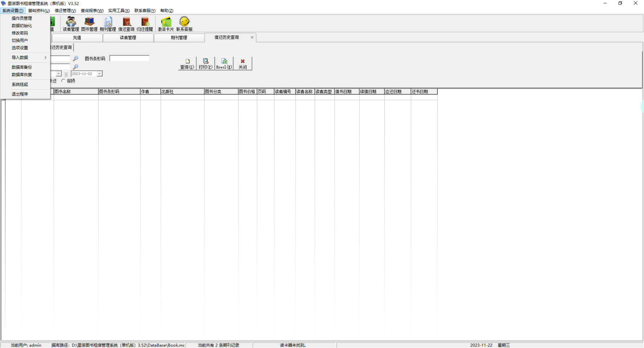Open the 归还提醒 reminder icon
This screenshot has height=348, width=644.
pos(145,24)
